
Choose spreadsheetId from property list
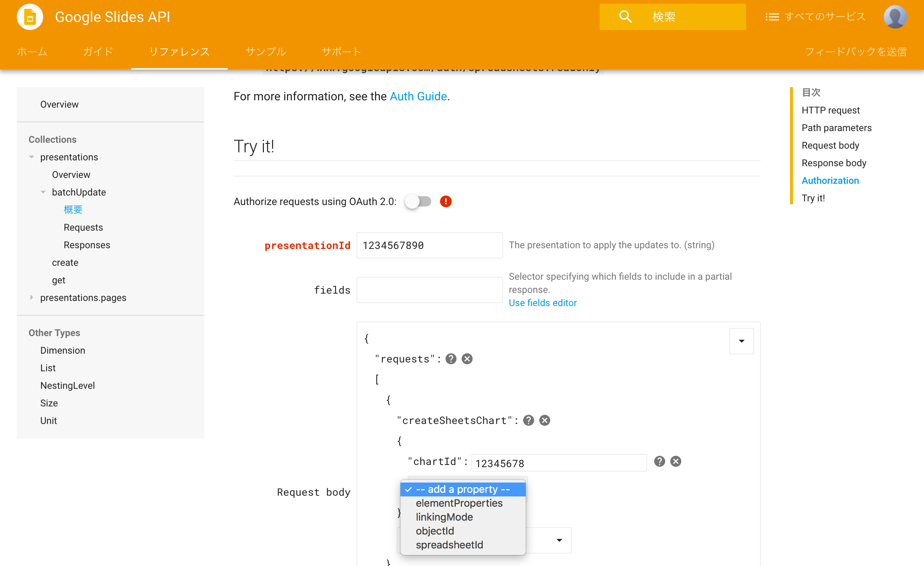pos(463,545)
